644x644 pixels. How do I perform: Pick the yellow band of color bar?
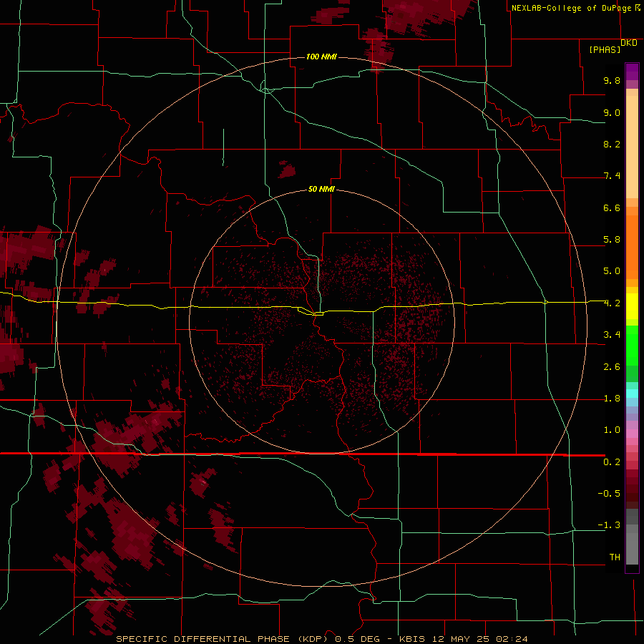(x=632, y=306)
